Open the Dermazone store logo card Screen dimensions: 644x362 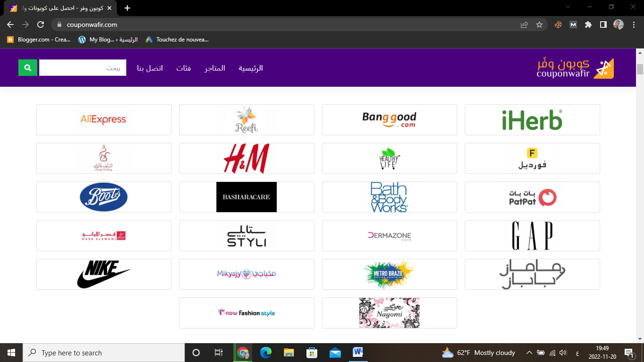point(389,236)
